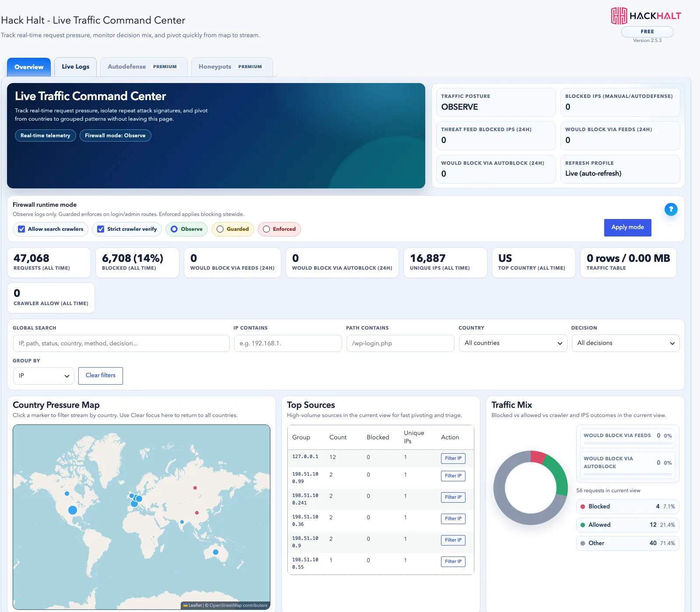The width and height of the screenshot is (700, 612).
Task: Click the red marker over Russia
Action: 195,487
